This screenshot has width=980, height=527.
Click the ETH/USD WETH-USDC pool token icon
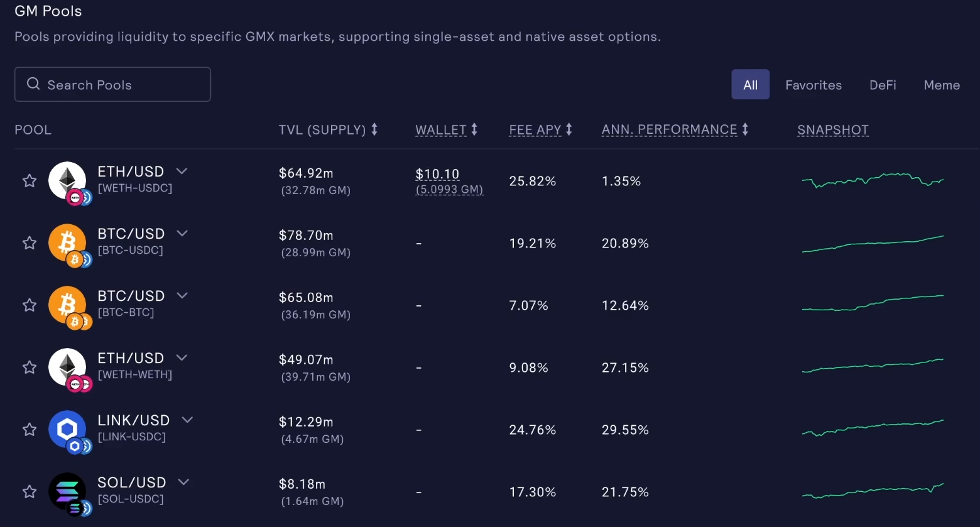click(x=67, y=181)
